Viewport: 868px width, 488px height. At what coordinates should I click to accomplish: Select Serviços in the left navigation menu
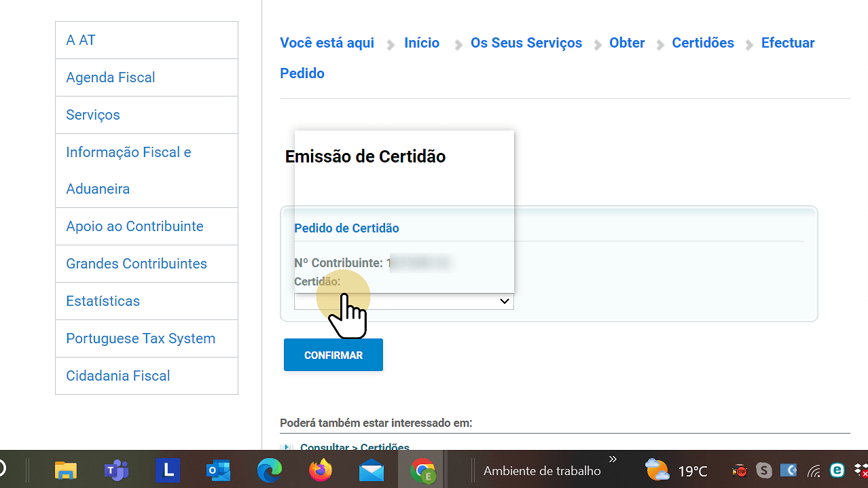[93, 115]
